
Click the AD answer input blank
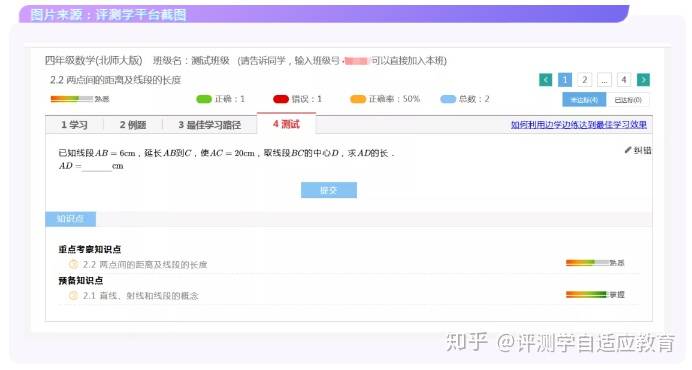point(97,166)
